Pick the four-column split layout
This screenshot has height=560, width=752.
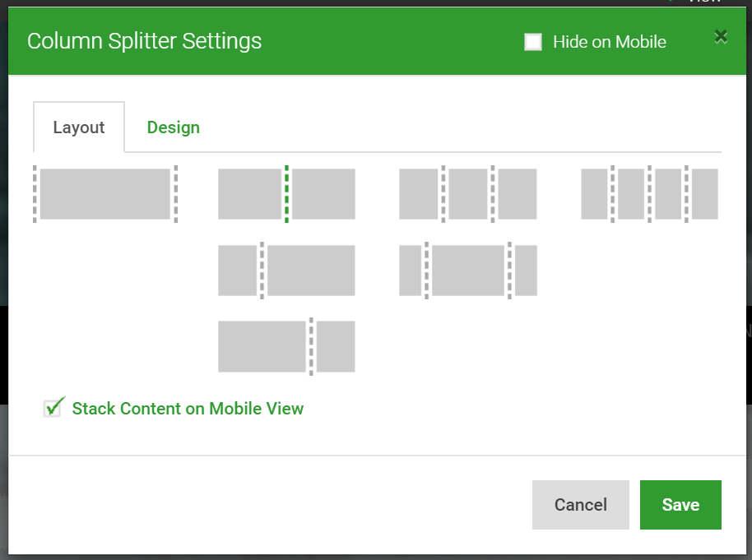point(648,194)
